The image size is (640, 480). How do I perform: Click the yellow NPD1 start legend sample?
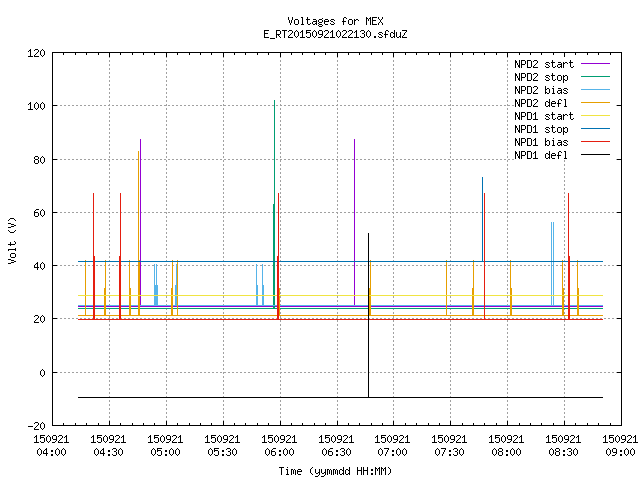pyautogui.click(x=595, y=116)
